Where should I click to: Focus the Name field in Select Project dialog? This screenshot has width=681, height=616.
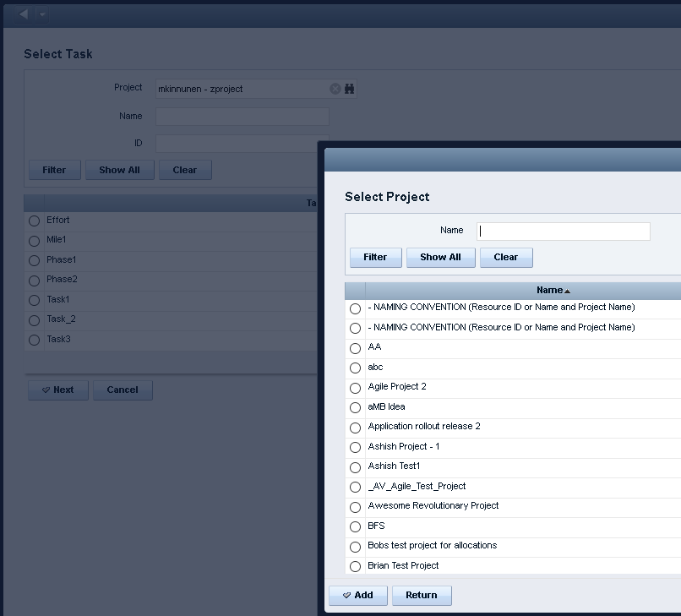coord(564,232)
